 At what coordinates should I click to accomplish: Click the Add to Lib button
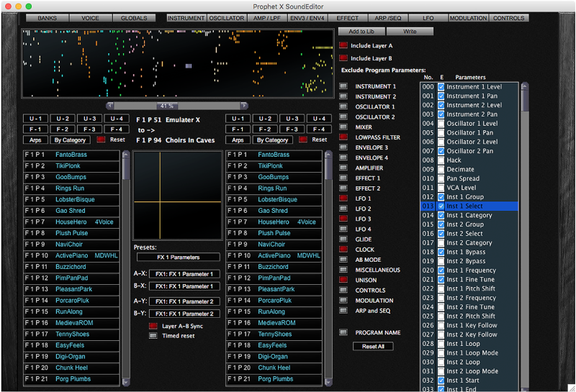pos(361,32)
